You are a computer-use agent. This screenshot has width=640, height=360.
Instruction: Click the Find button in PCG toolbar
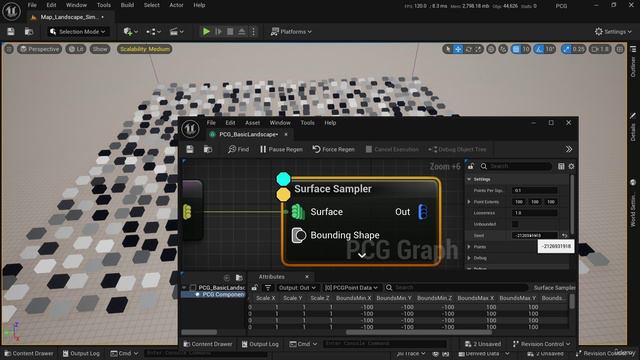(238, 149)
